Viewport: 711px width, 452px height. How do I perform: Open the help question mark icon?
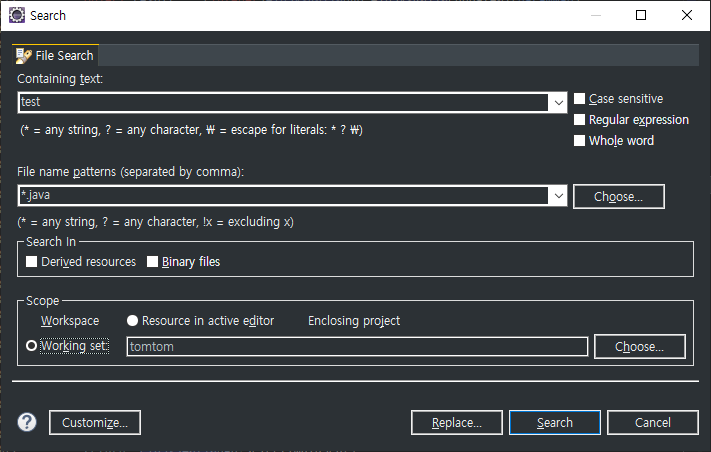[27, 423]
